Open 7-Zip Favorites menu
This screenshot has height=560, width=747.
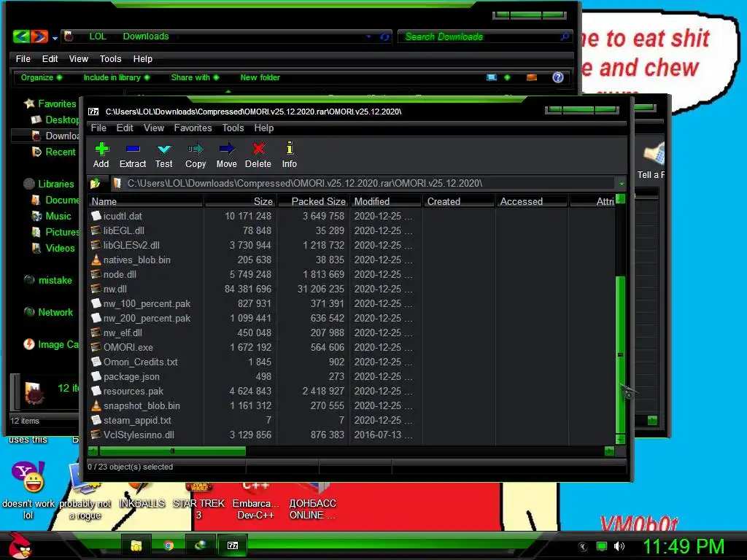(x=193, y=128)
